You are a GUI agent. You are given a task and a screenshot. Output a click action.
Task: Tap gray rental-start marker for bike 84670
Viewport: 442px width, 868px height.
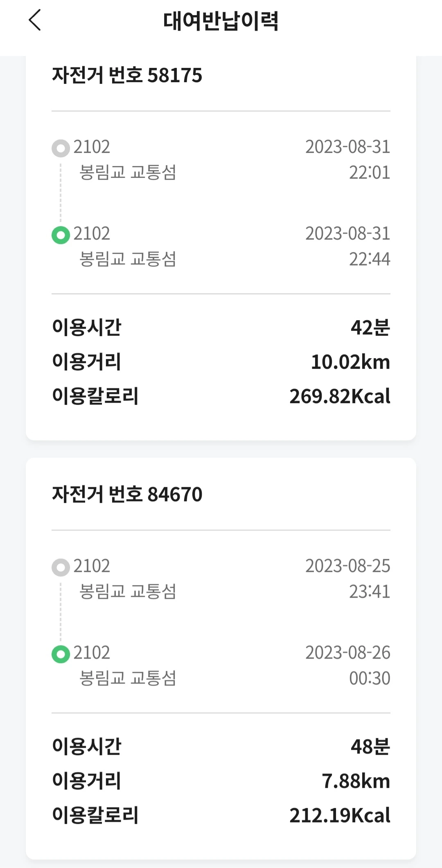[61, 567]
